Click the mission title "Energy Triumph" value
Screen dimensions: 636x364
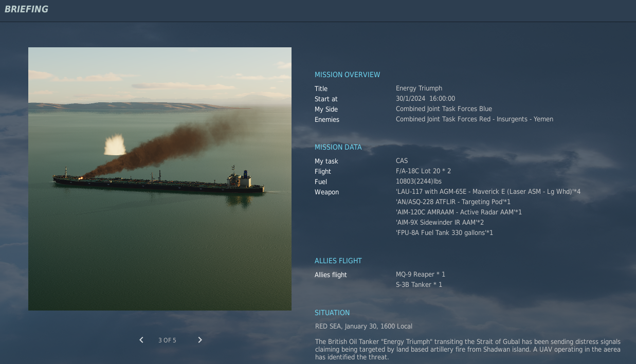419,88
